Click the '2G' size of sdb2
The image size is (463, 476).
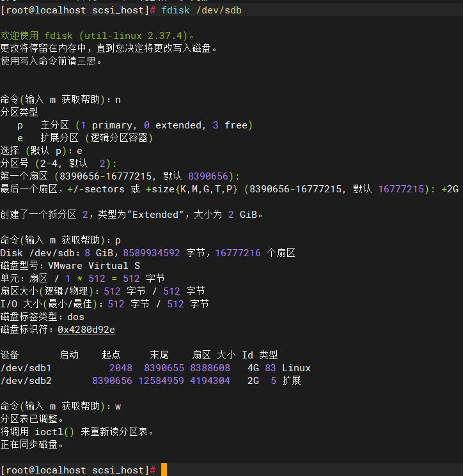pos(253,381)
